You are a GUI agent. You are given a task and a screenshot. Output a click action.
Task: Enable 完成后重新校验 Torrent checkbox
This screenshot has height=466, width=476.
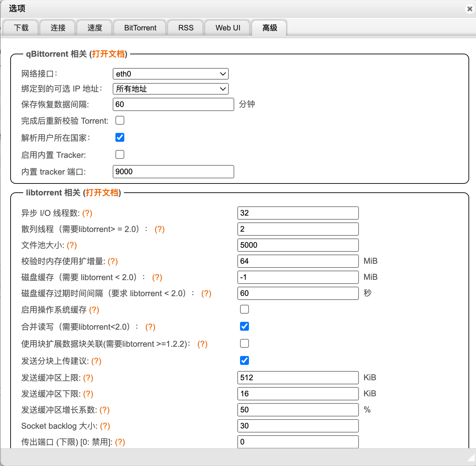(x=120, y=121)
